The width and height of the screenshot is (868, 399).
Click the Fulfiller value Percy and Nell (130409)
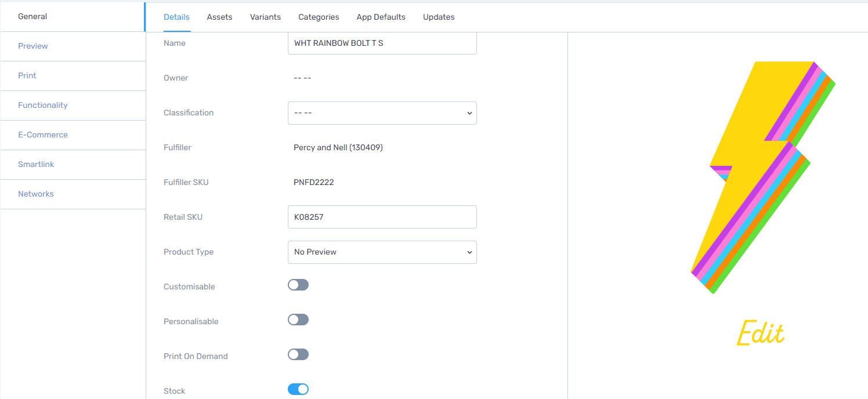(338, 147)
